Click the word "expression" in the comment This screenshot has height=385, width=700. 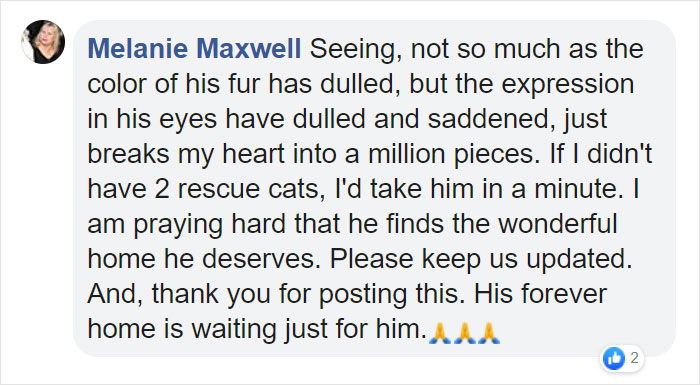[x=567, y=85]
